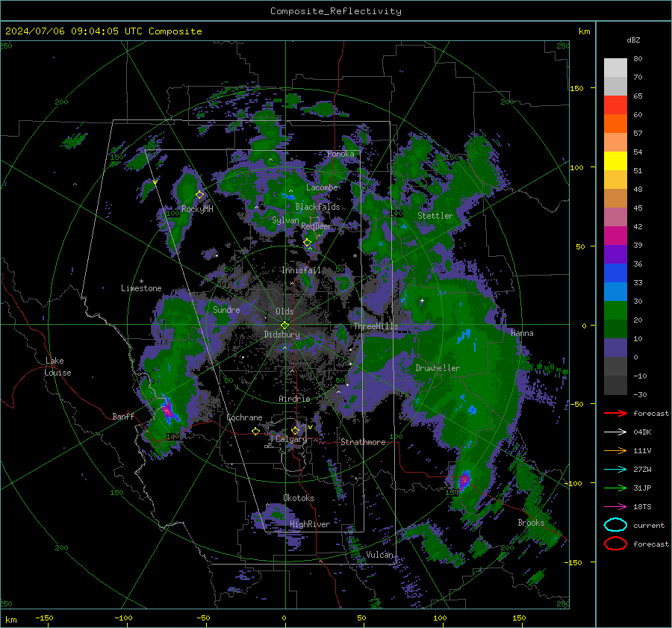672x628 pixels.
Task: Click the Blackfalds label
Action: pos(317,207)
